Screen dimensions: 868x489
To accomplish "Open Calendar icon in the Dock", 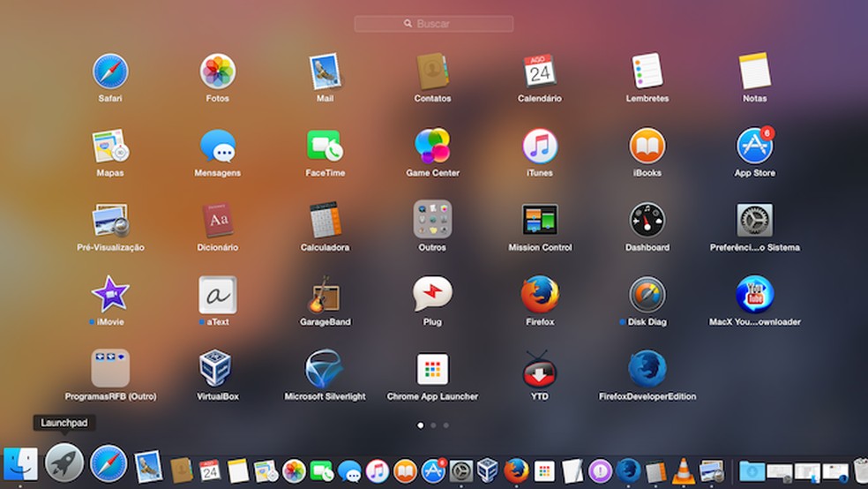I will tap(210, 470).
